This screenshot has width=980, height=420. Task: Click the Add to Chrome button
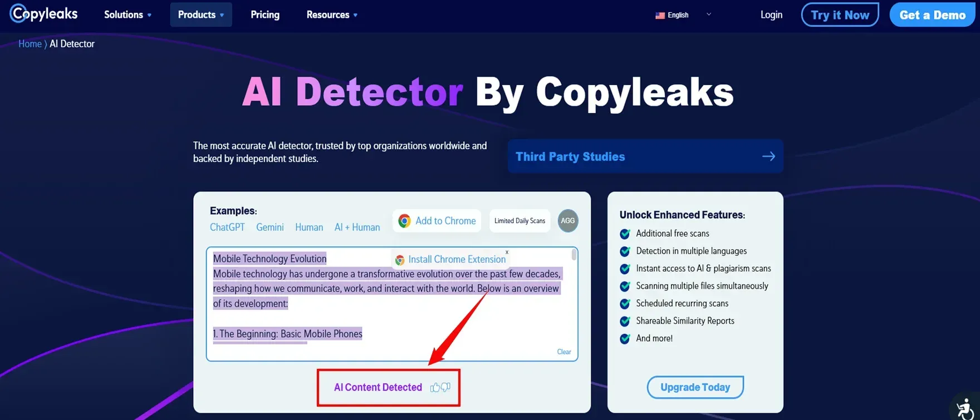pyautogui.click(x=437, y=221)
